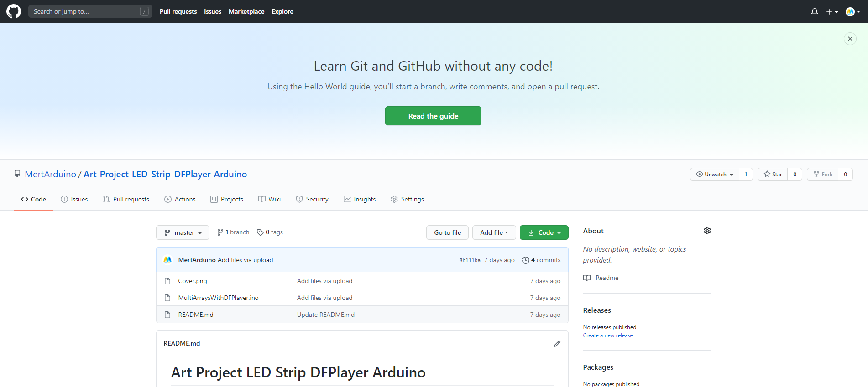
Task: Click the file icon beside Cover.png
Action: click(x=167, y=281)
